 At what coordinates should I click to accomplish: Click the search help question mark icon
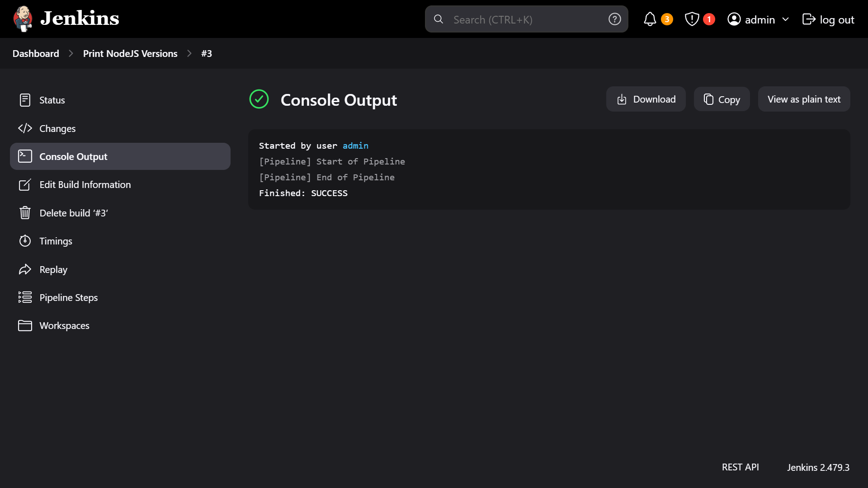(614, 19)
